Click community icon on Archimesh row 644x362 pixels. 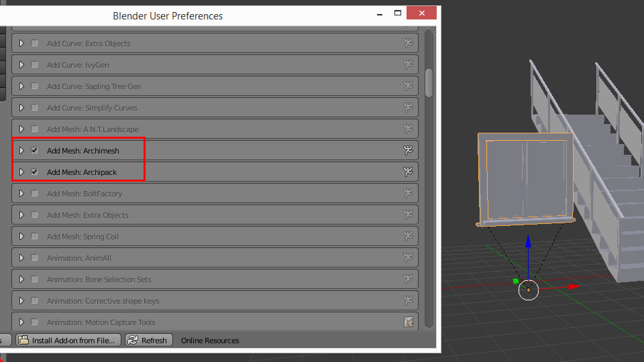(x=408, y=150)
